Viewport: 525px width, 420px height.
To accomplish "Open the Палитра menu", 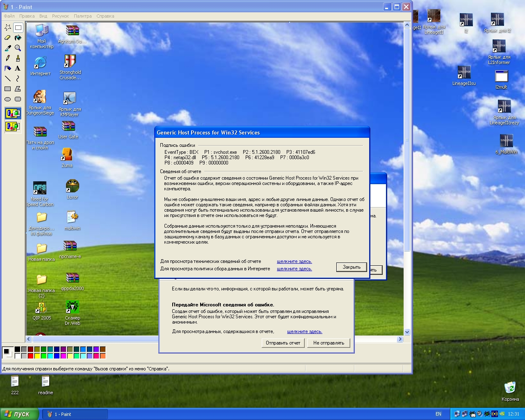I will (x=83, y=16).
